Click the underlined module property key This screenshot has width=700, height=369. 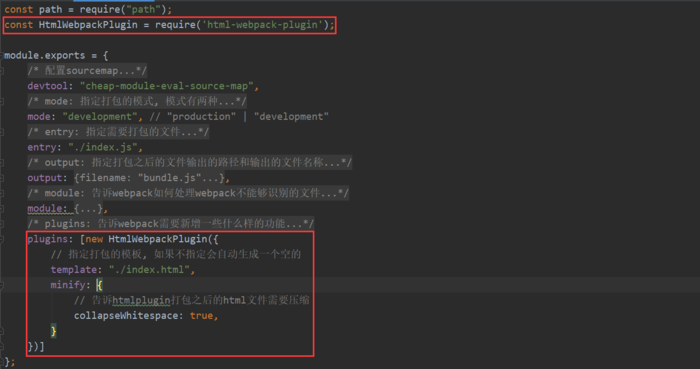(45, 208)
